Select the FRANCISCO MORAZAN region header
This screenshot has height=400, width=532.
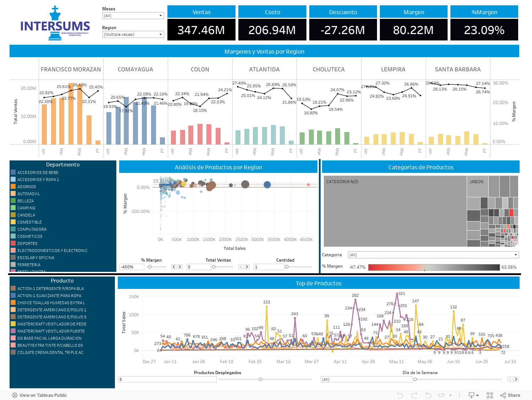(71, 69)
